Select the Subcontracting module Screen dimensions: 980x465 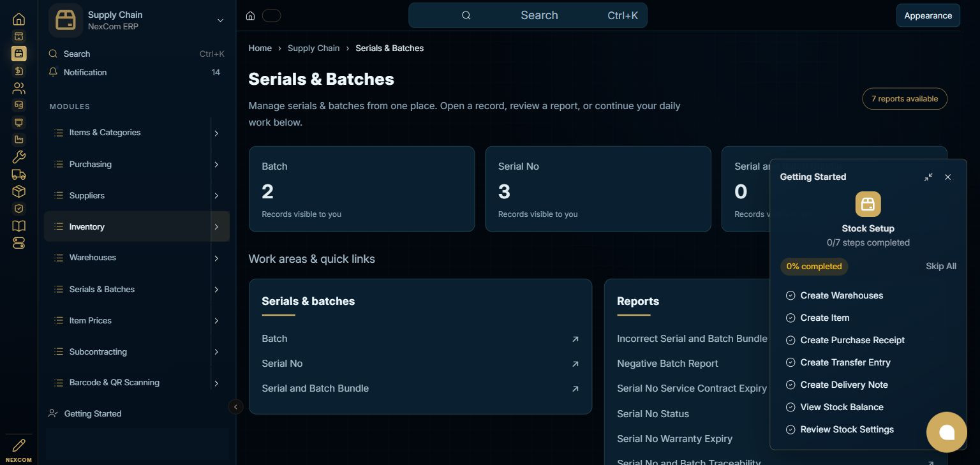(x=137, y=351)
